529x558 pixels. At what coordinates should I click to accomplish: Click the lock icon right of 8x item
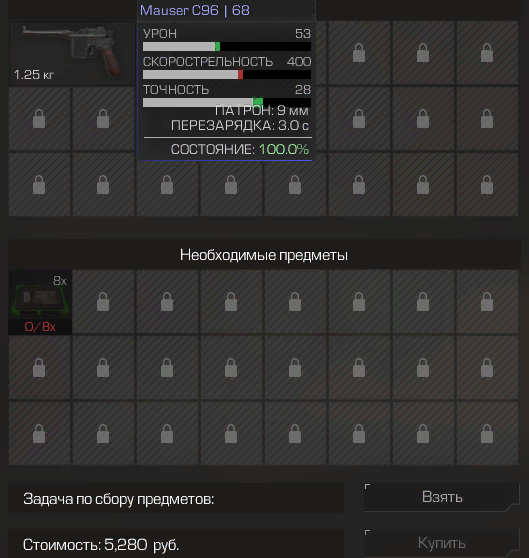coord(103,302)
